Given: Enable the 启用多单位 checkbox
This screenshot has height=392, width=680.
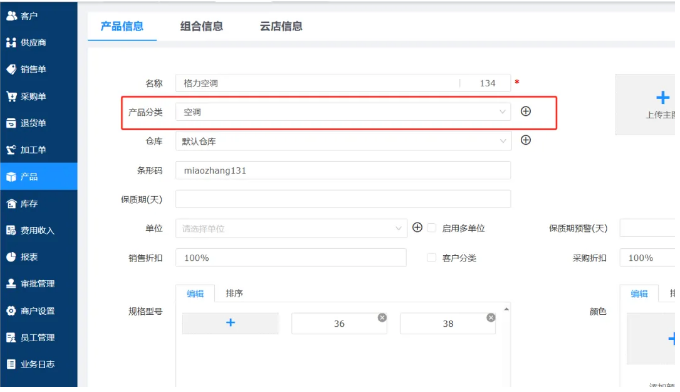Looking at the screenshot, I should click(432, 228).
